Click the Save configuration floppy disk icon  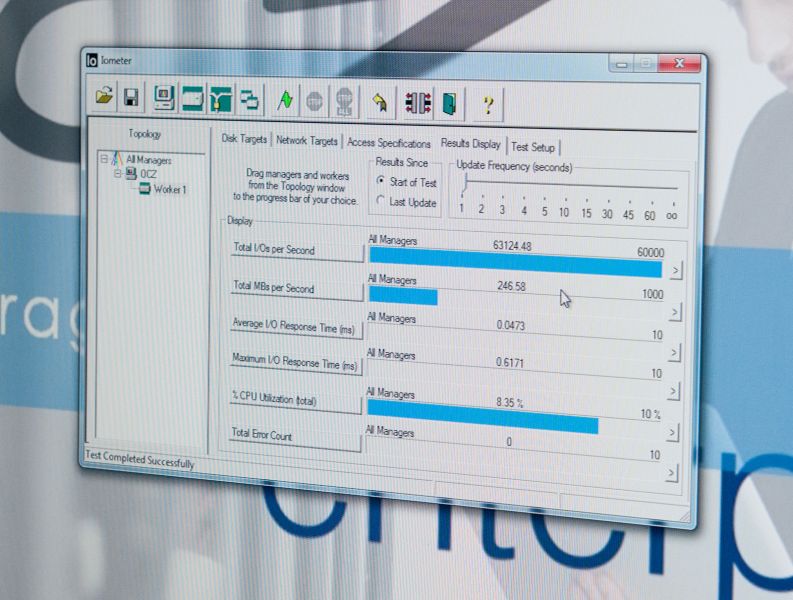point(131,98)
